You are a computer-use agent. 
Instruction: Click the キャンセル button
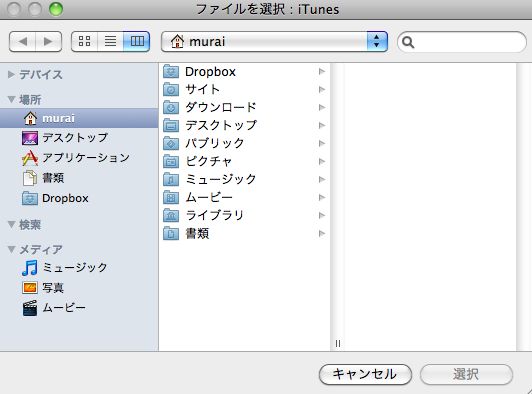point(365,374)
